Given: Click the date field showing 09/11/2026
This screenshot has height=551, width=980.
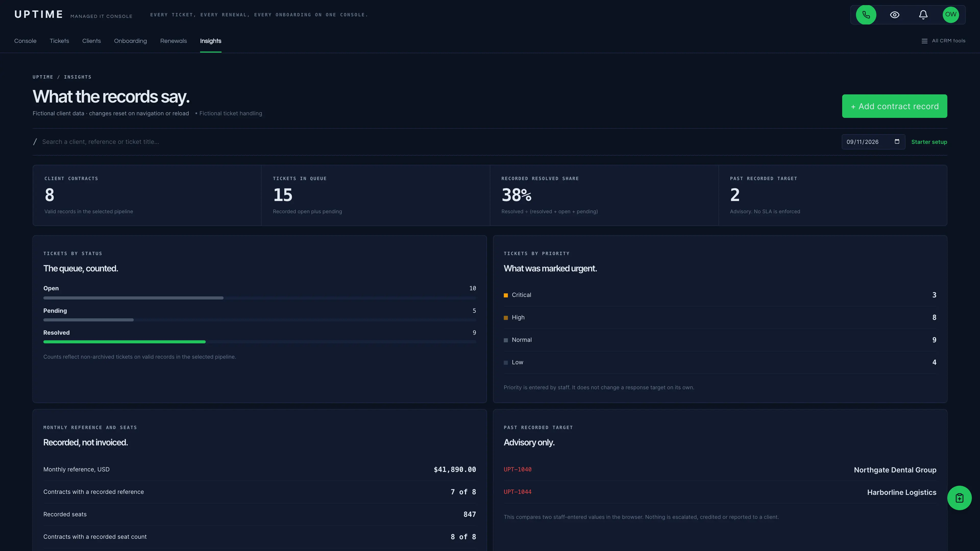Looking at the screenshot, I should (873, 142).
